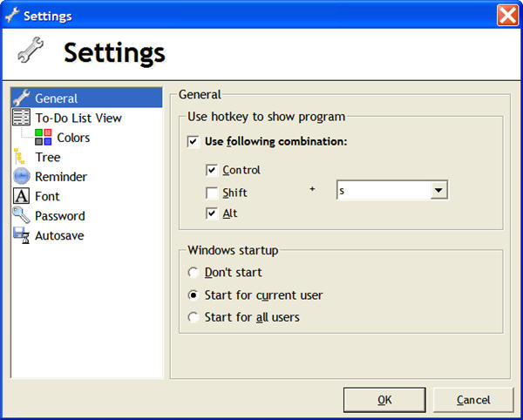Enable the Shift modifier checkbox
This screenshot has width=523, height=420.
pos(212,193)
